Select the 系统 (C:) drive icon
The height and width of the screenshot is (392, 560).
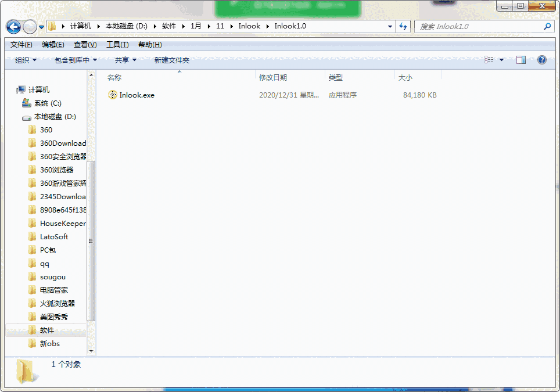[x=27, y=103]
